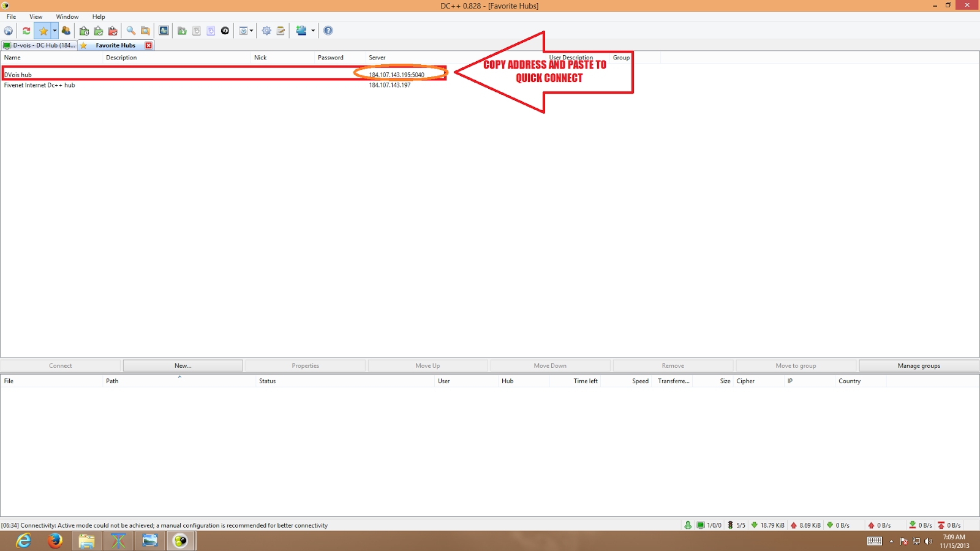The width and height of the screenshot is (980, 551).
Task: Expand the Recent windows dropdown arrow
Action: pyautogui.click(x=251, y=31)
